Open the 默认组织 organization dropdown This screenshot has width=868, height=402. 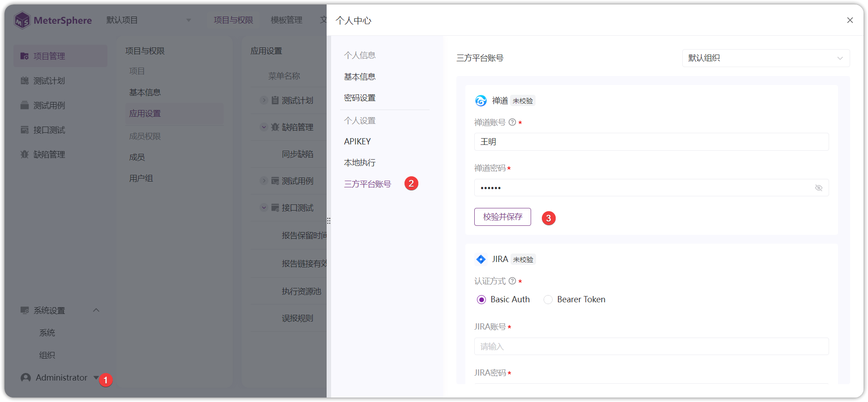tap(766, 58)
